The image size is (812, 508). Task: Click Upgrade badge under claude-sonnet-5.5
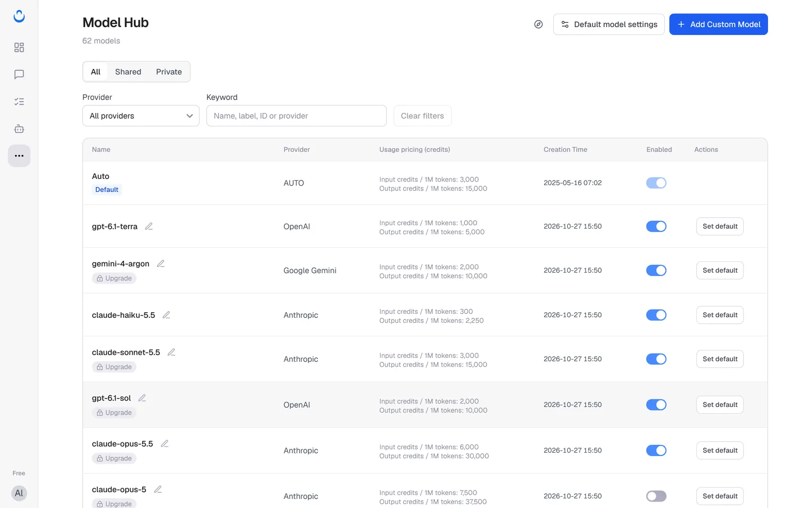coord(114,367)
